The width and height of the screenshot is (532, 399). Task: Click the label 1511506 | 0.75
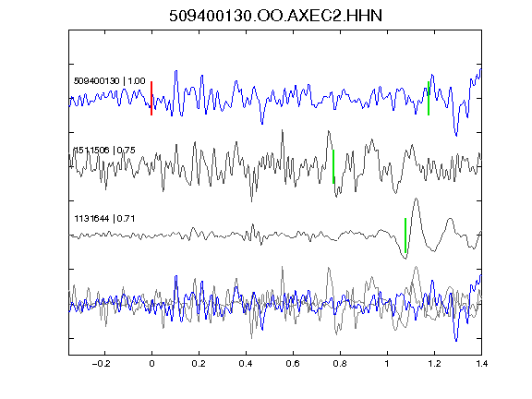click(x=104, y=150)
